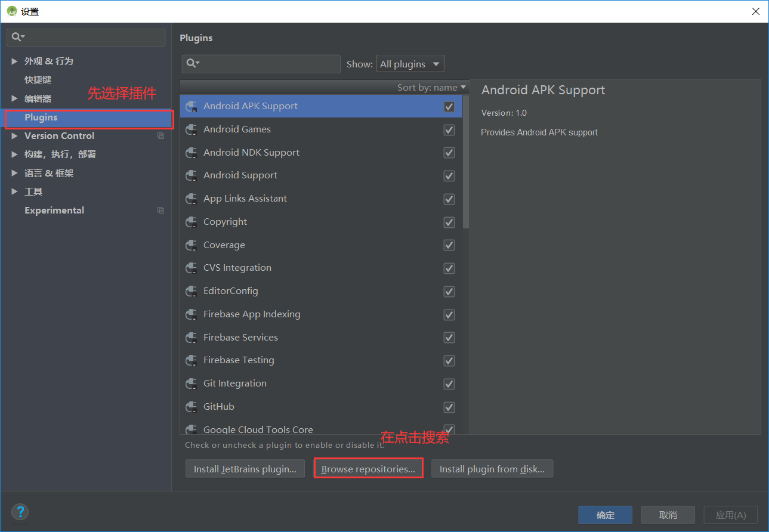Toggle the Copyright plugin checkbox
This screenshot has height=532, width=769.
449,222
